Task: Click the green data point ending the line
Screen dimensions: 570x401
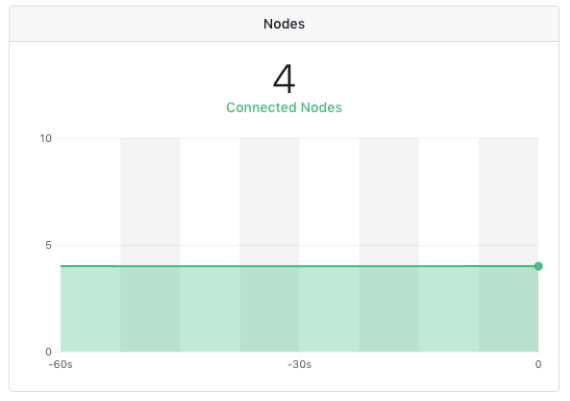Action: (538, 266)
